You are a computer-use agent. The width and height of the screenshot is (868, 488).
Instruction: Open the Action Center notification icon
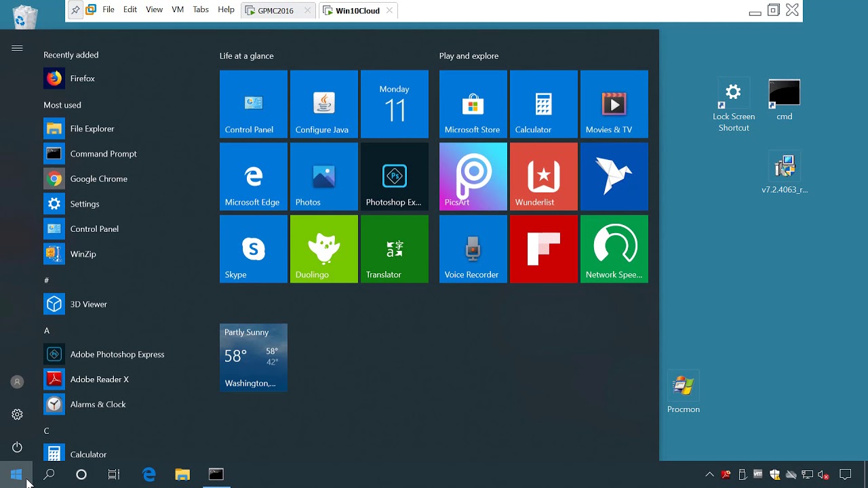pos(845,474)
